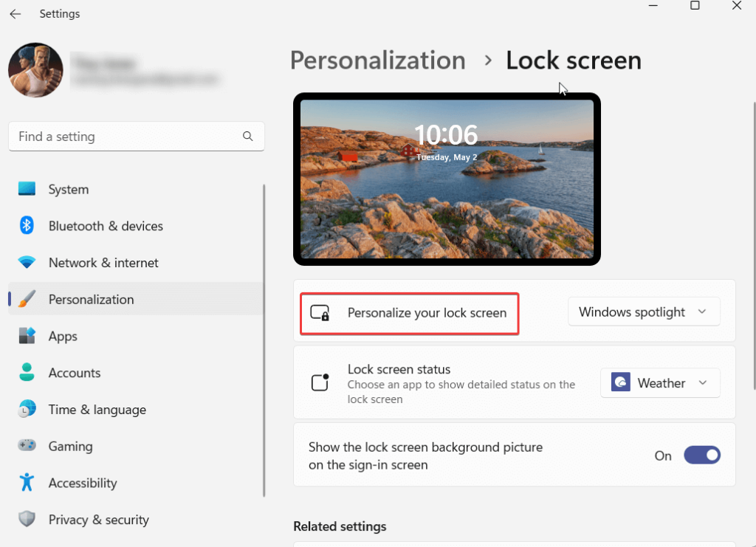Click the Network wifi icon
Viewport: 756px width, 547px height.
pyautogui.click(x=27, y=263)
